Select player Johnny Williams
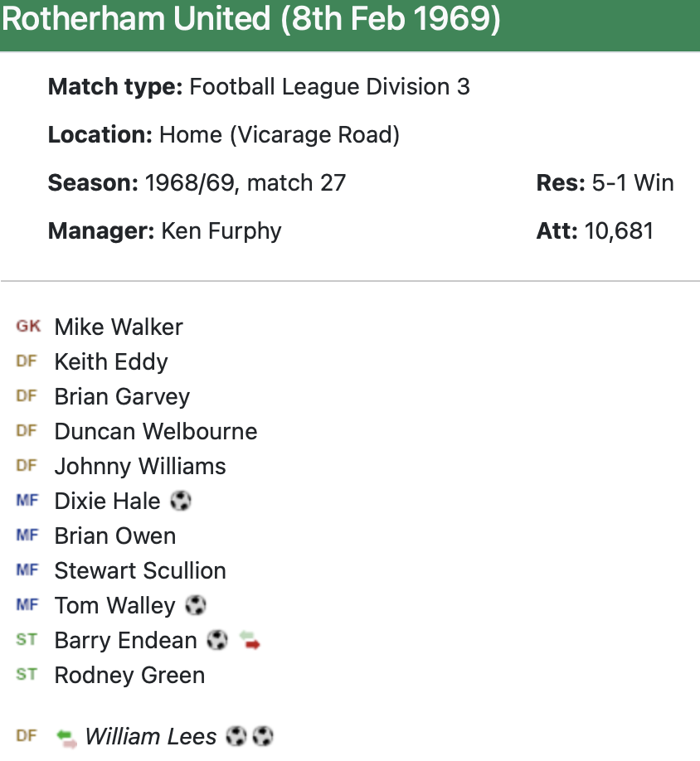 140,466
